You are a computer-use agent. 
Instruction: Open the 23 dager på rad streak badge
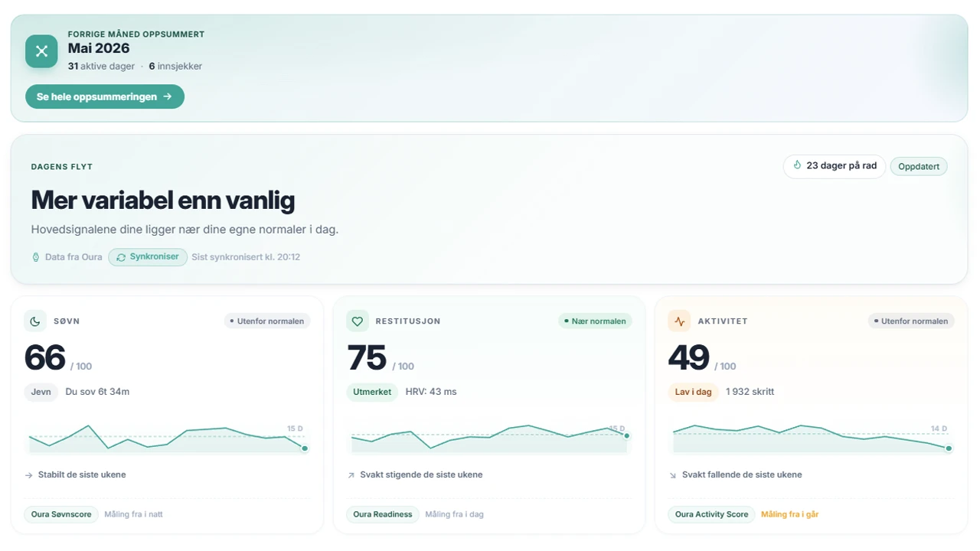(835, 166)
